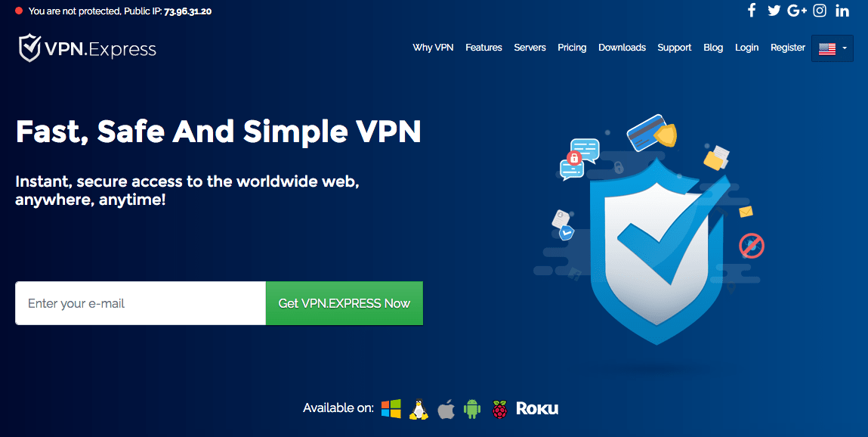Open the Downloads menu item
The height and width of the screenshot is (437, 868).
(622, 48)
